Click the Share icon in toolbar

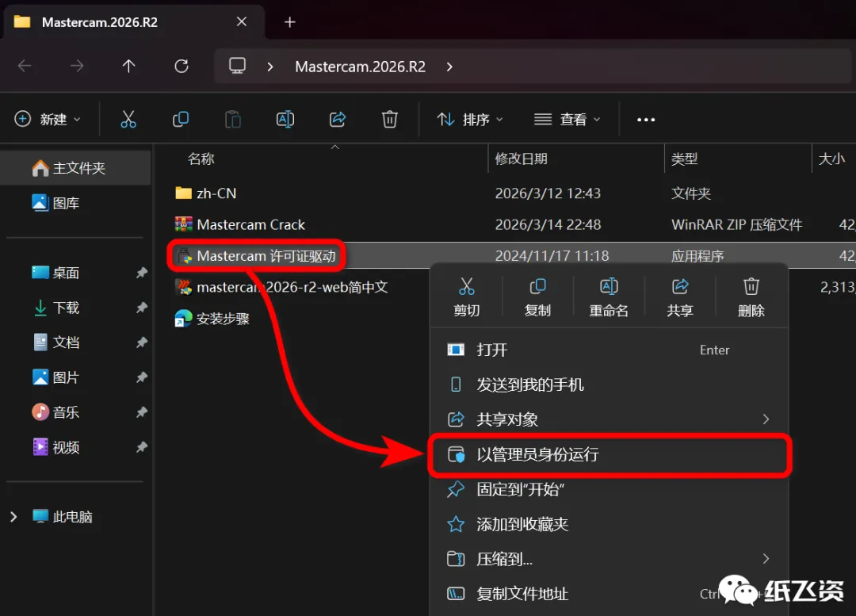click(x=338, y=119)
